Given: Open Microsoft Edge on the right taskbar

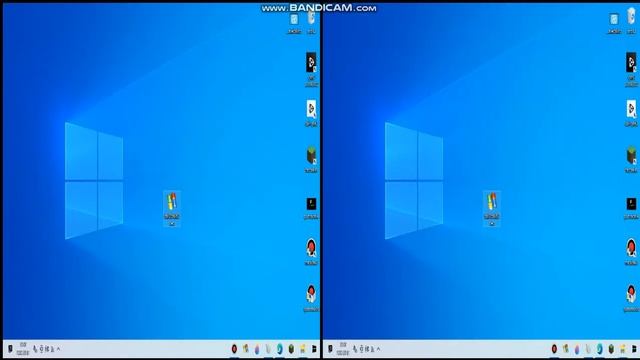Looking at the screenshot, I should pos(600,349).
